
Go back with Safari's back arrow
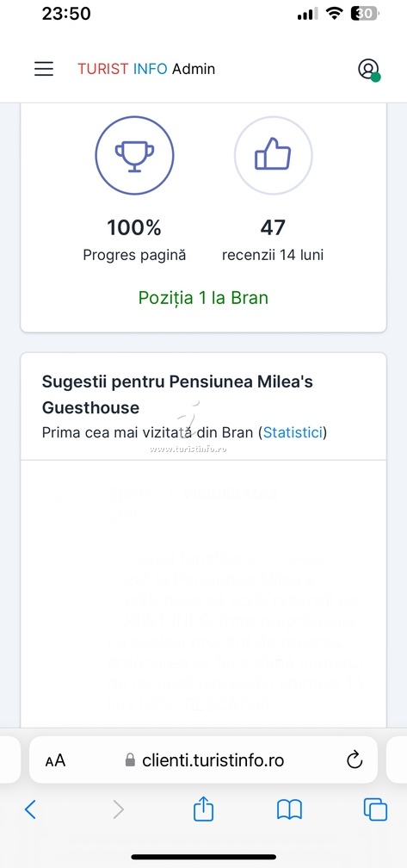(30, 809)
